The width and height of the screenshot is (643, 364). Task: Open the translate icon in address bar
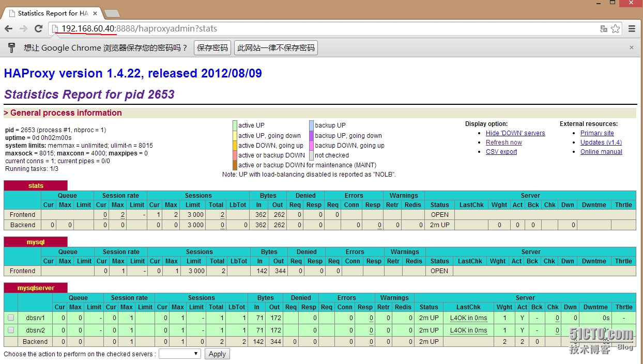click(x=603, y=29)
